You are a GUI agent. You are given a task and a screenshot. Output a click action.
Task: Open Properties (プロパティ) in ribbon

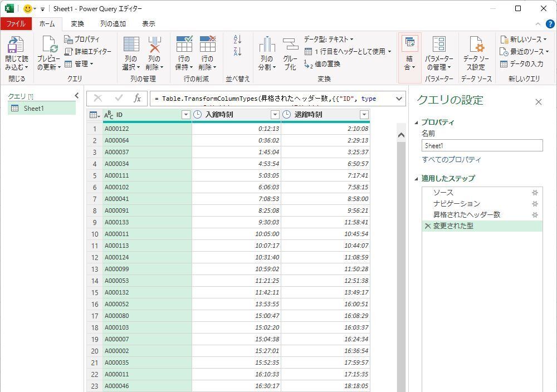coord(82,39)
